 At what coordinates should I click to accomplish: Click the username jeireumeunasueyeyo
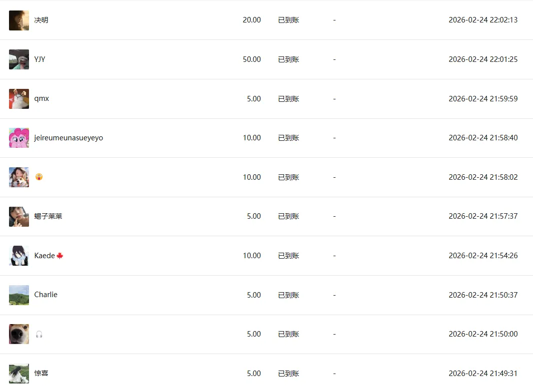click(x=68, y=138)
